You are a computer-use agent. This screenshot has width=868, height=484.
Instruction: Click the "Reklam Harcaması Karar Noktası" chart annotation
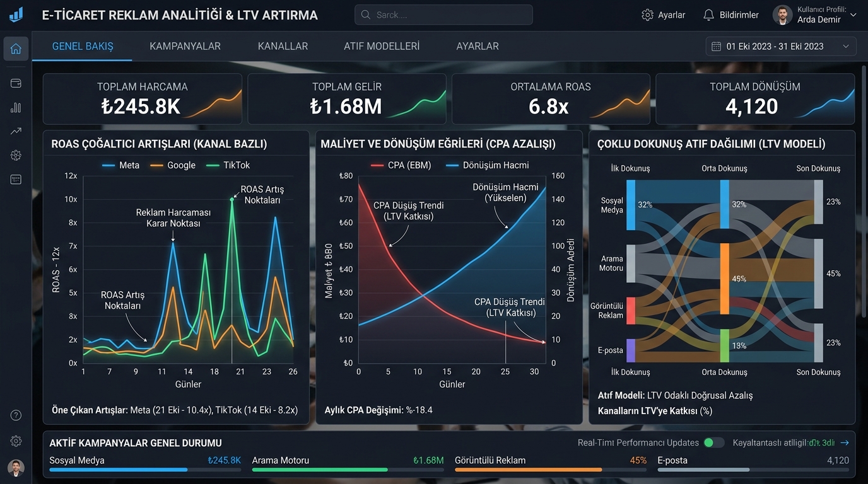pyautogui.click(x=173, y=218)
